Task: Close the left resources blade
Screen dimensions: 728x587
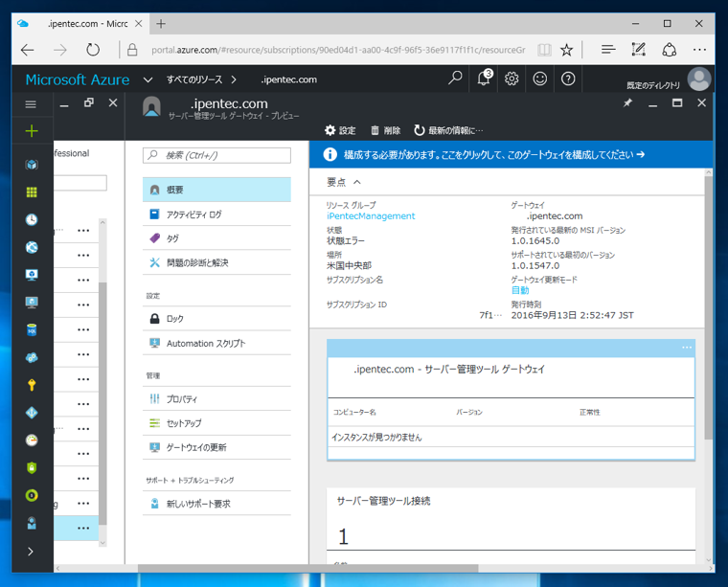Action: click(113, 103)
